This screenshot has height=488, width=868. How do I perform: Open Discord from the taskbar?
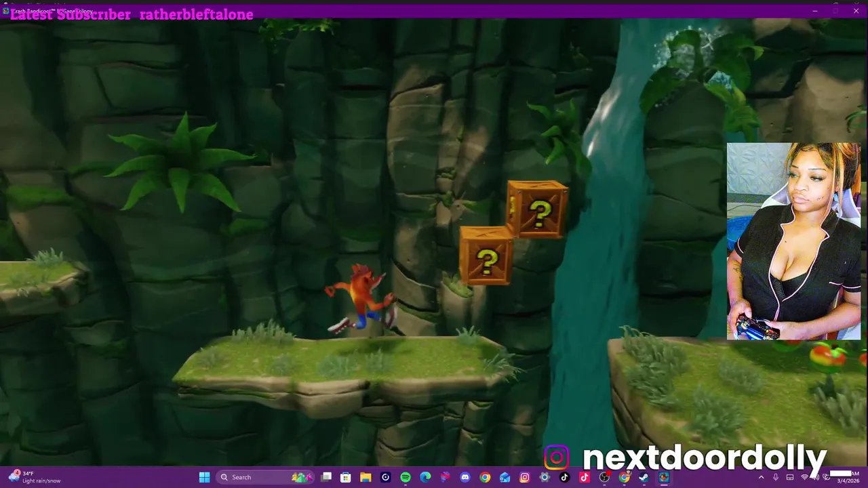pyautogui.click(x=465, y=477)
